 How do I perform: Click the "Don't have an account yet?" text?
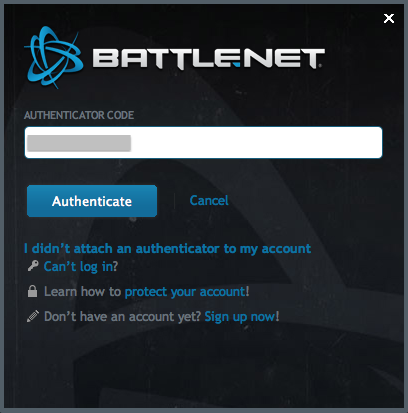pyautogui.click(x=122, y=316)
